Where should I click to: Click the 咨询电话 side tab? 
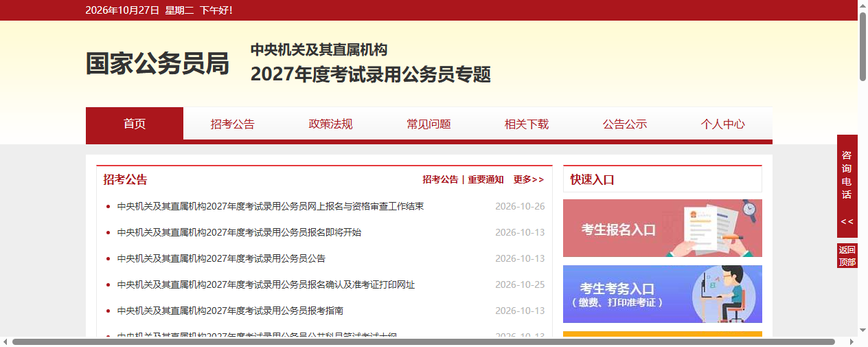(x=847, y=175)
